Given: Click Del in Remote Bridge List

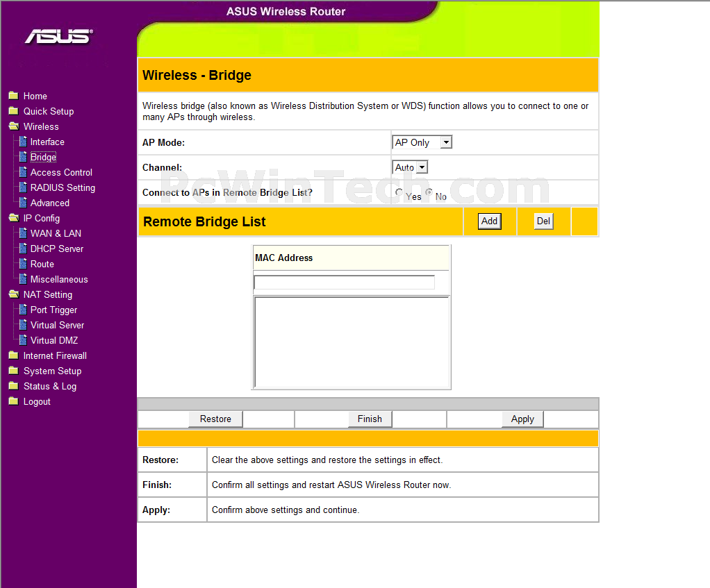Looking at the screenshot, I should point(543,221).
